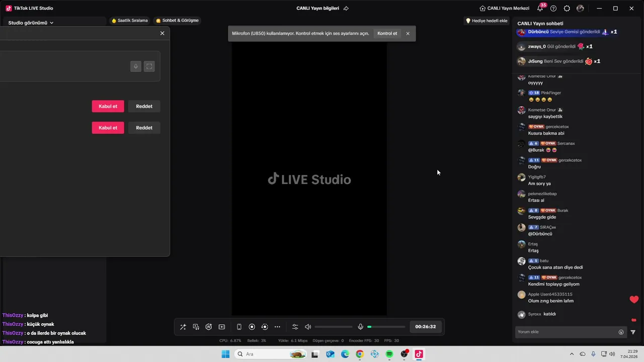
Task: Open notifications bell with 35 badge
Action: click(x=541, y=8)
